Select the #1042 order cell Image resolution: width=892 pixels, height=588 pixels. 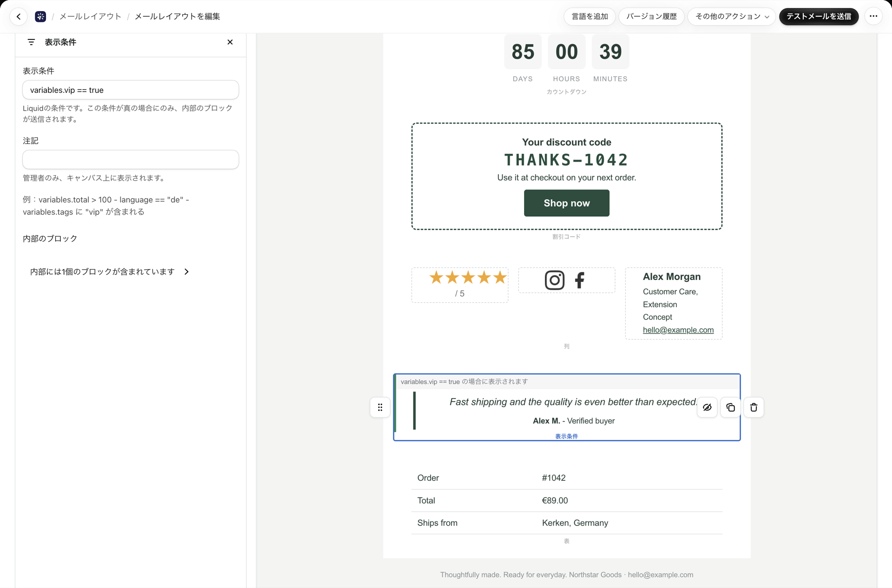tap(553, 478)
